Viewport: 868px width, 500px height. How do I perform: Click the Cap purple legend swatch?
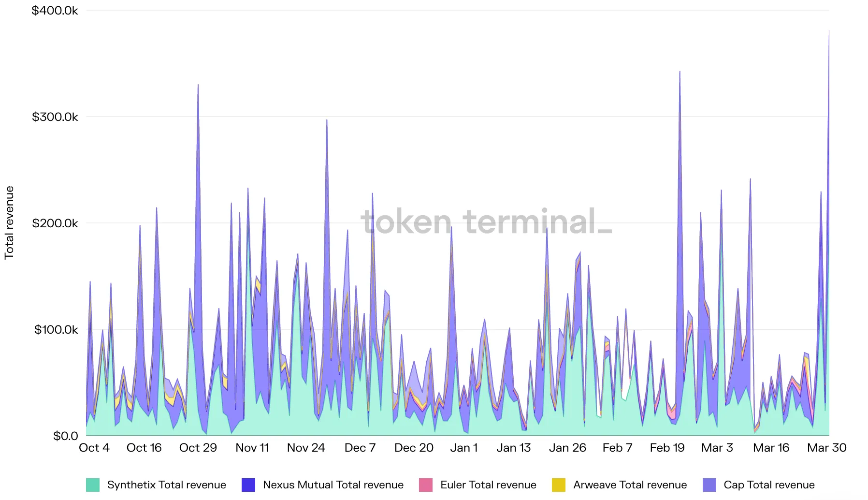709,485
